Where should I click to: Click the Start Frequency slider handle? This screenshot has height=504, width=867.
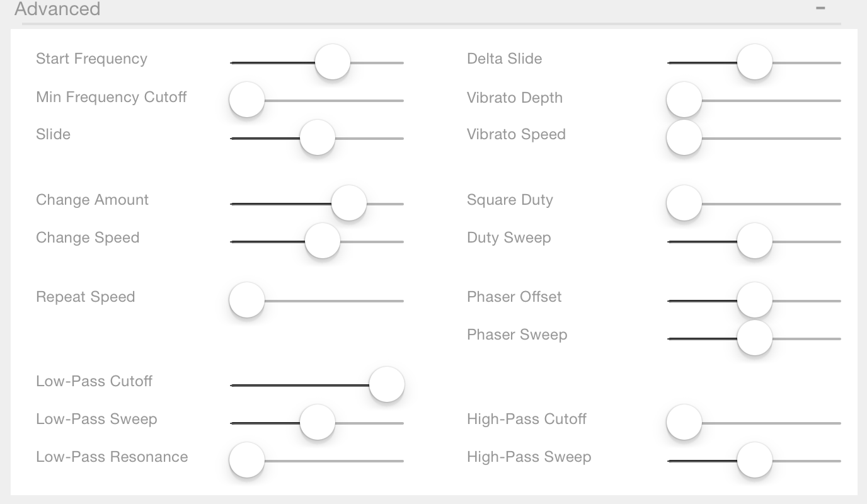pyautogui.click(x=333, y=62)
